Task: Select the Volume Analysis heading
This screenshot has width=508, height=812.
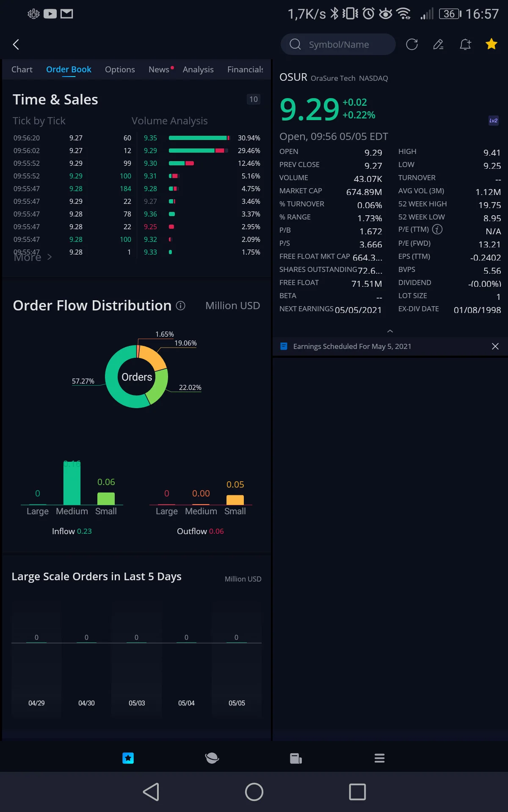Action: [x=169, y=121]
